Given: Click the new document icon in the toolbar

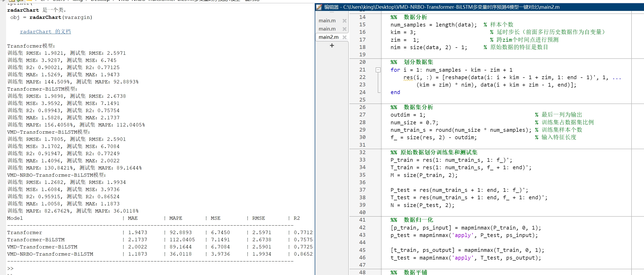Looking at the screenshot, I should click(x=12, y=1).
